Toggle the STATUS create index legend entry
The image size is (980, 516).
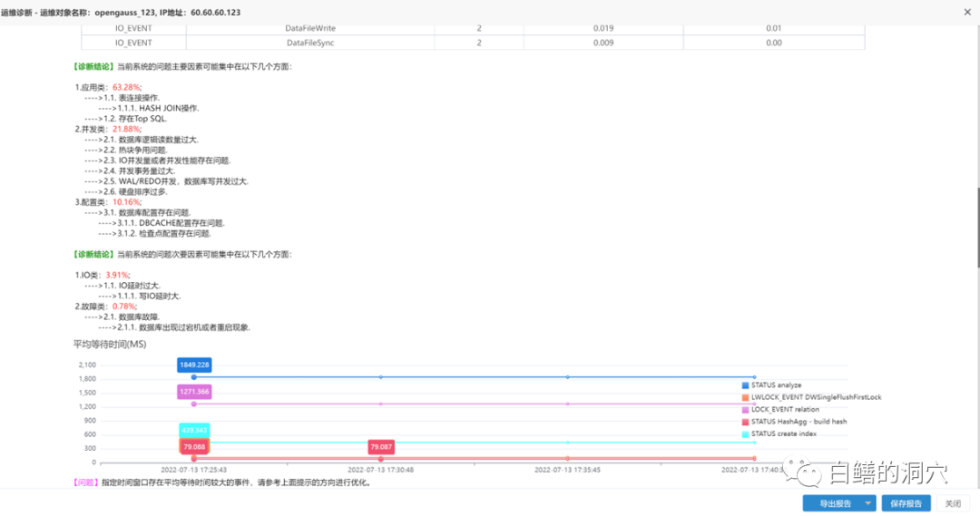pyautogui.click(x=784, y=434)
